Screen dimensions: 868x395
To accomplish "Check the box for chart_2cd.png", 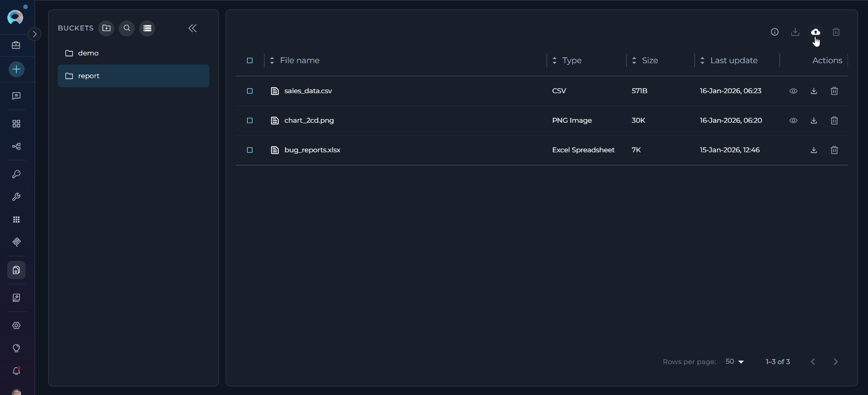I will (x=250, y=120).
